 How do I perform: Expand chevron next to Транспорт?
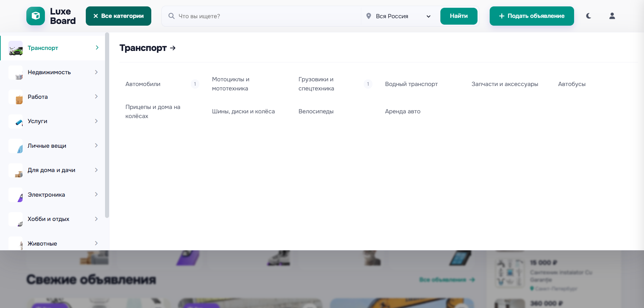click(x=97, y=48)
